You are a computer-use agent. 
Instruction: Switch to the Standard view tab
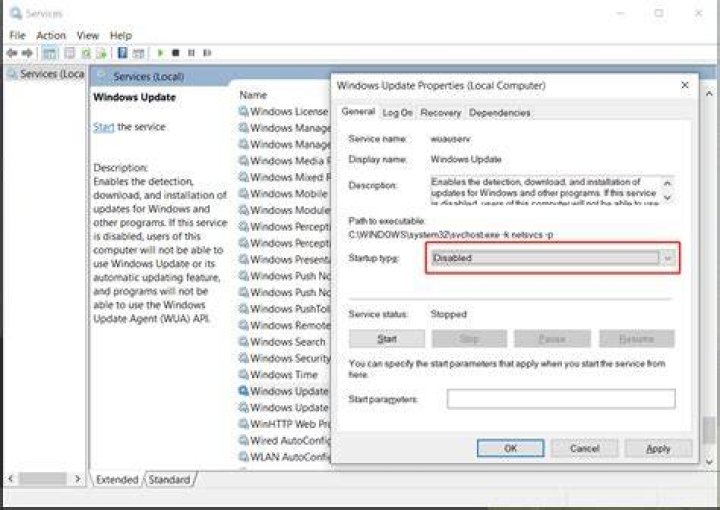point(169,480)
